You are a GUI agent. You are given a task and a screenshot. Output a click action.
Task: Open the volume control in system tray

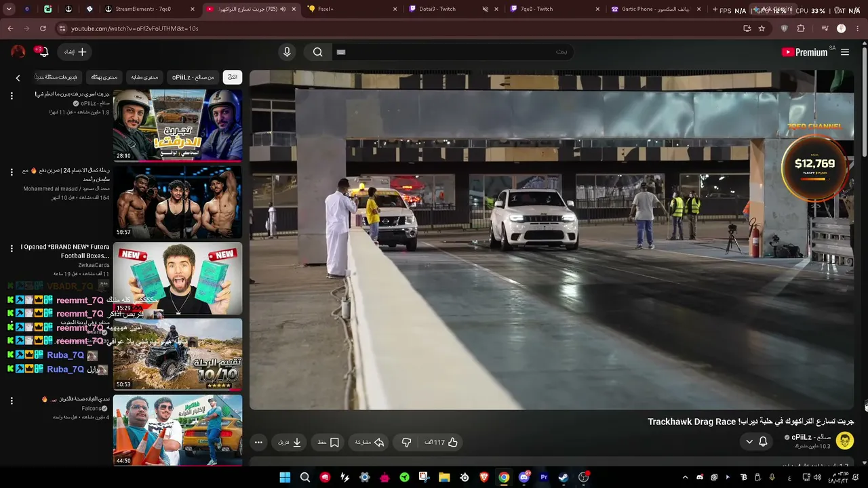pos(817,477)
